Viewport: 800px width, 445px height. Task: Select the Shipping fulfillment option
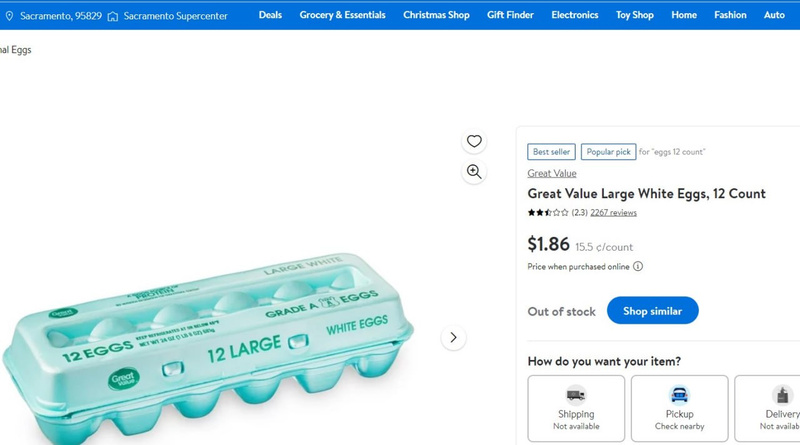pos(576,408)
